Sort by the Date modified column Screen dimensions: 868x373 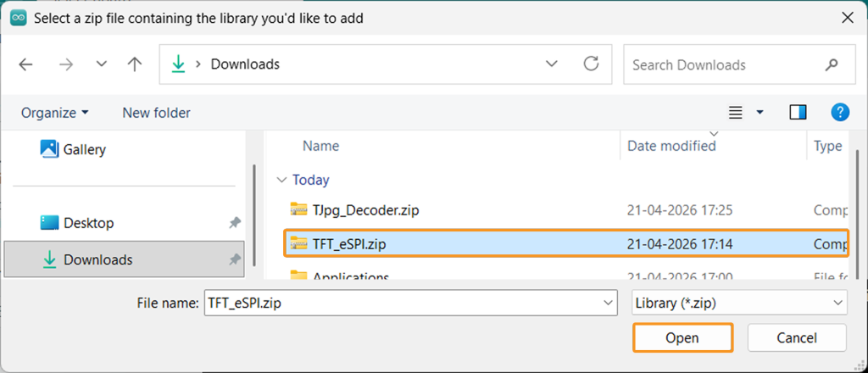point(671,146)
